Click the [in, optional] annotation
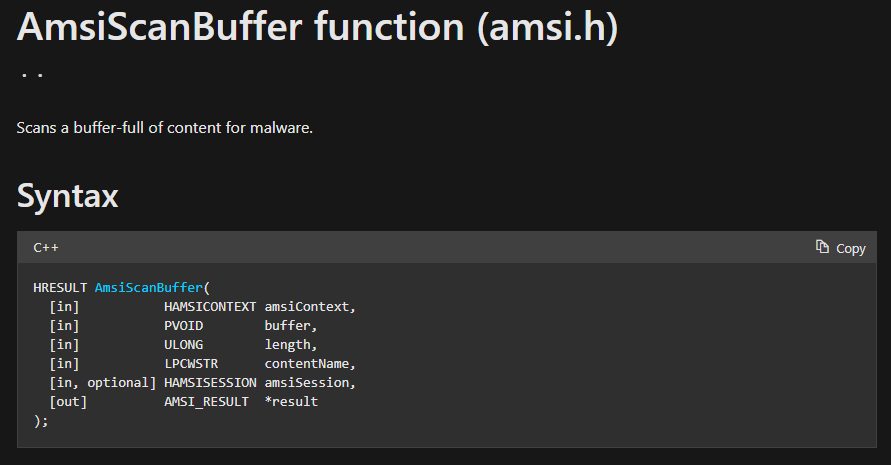Screen dimensions: 891x465 103,383
